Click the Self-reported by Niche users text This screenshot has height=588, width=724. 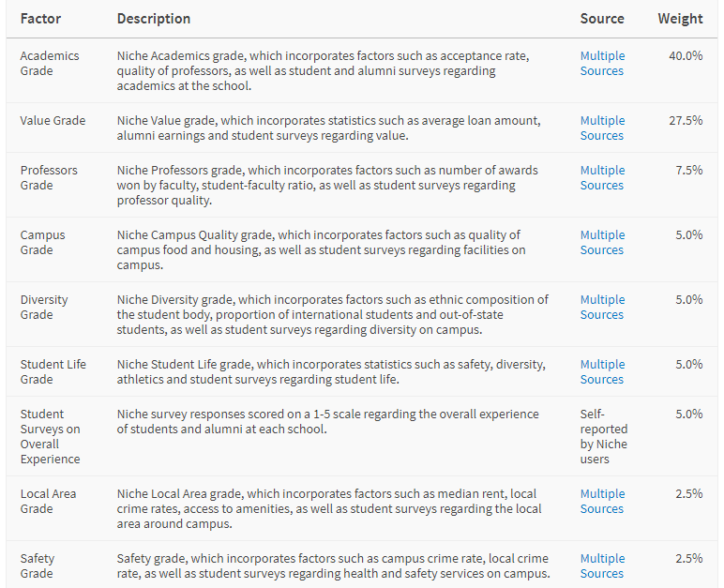tap(603, 436)
